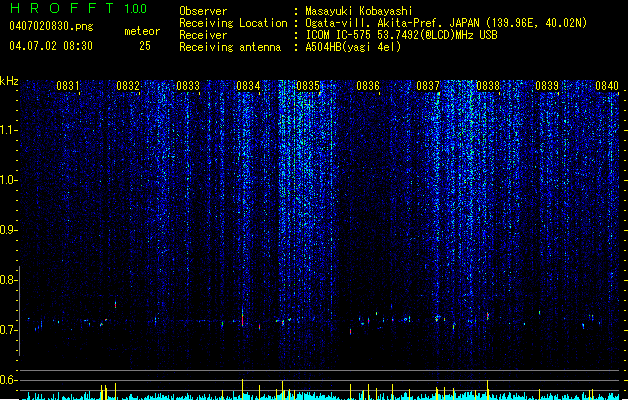Click the Receiving antenna label
629x400 pixels.
230,47
